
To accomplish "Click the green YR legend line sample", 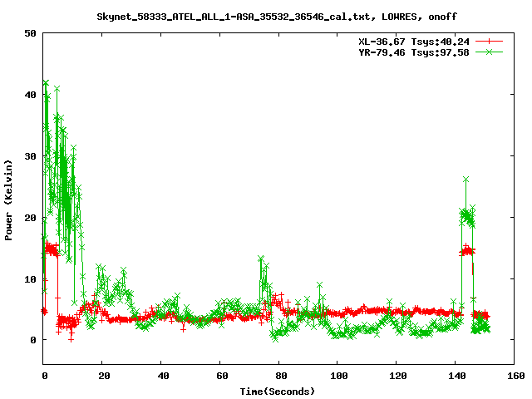I will 489,52.
